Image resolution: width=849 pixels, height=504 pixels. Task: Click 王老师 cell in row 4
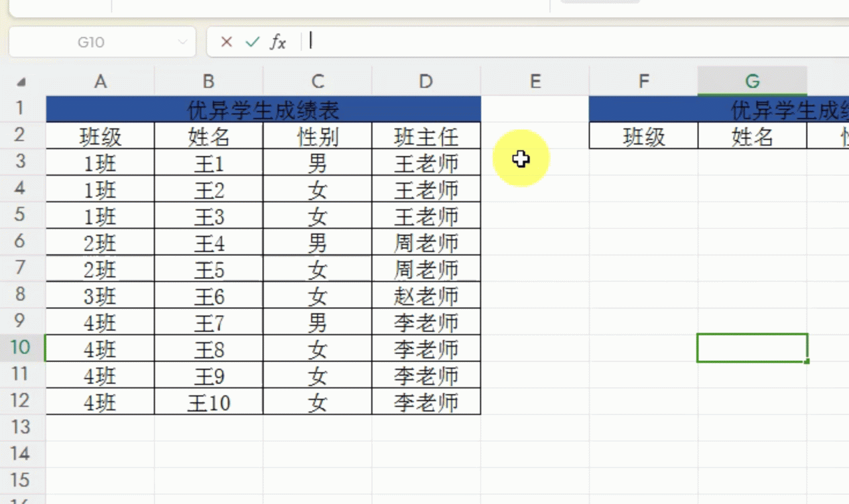click(x=426, y=189)
